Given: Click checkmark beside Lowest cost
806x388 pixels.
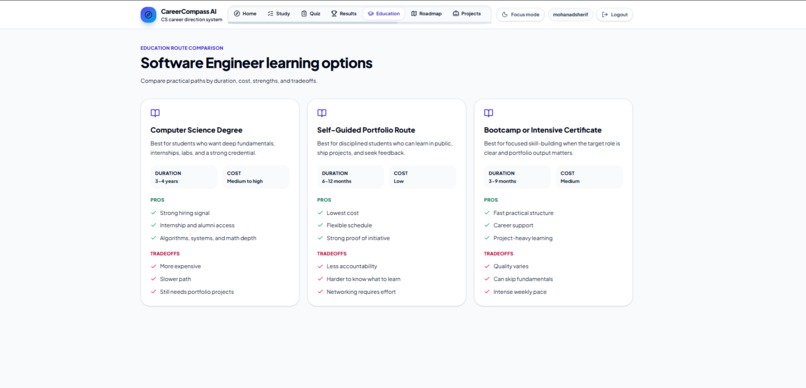Looking at the screenshot, I should 320,213.
